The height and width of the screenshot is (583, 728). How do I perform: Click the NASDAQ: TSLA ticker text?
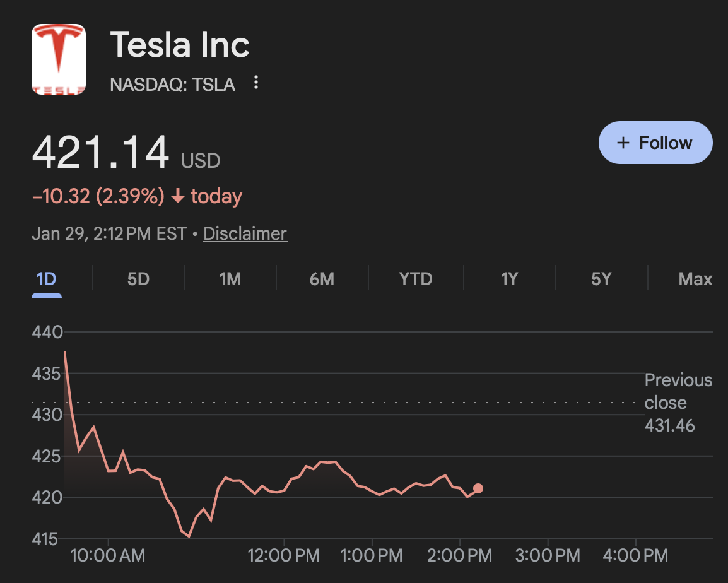click(172, 85)
